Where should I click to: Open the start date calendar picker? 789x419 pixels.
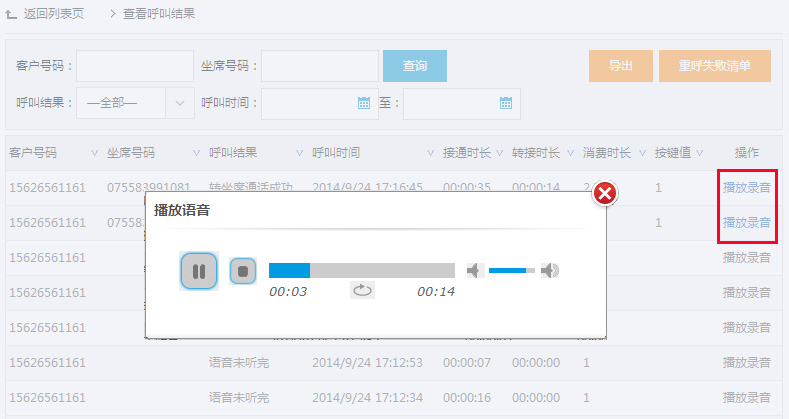(x=363, y=102)
